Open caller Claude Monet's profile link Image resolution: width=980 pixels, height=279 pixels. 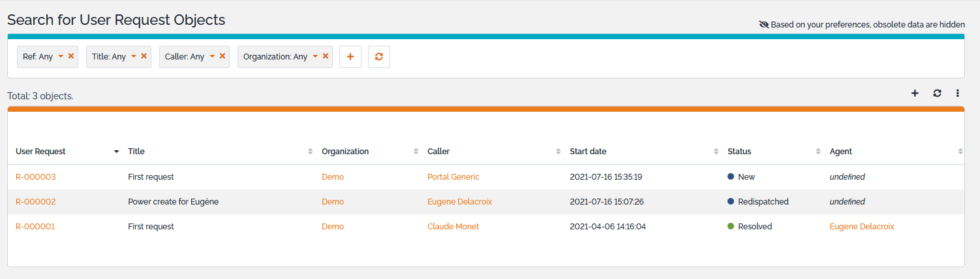pos(453,226)
